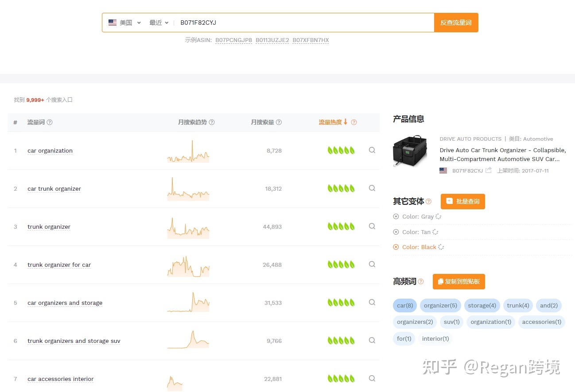Select the Color: Black variant
This screenshot has width=575, height=392.
(x=396, y=247)
